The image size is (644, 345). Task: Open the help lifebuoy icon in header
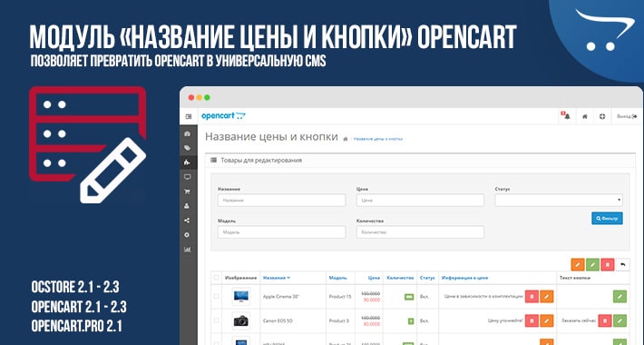602,117
